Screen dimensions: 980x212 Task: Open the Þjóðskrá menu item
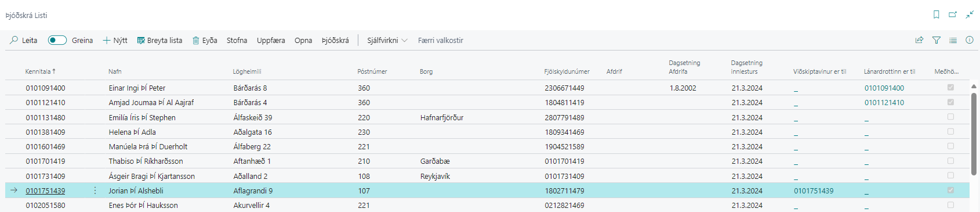point(335,40)
